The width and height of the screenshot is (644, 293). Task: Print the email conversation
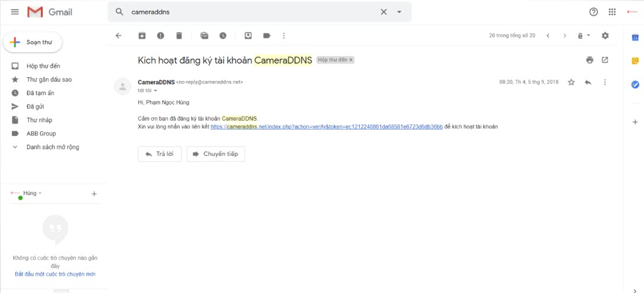click(589, 60)
